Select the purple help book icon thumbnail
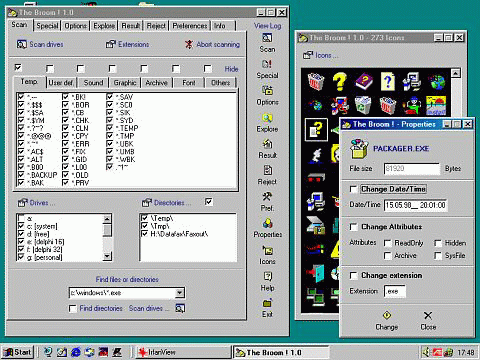This screenshot has width=480, height=360. pyautogui.click(x=364, y=82)
